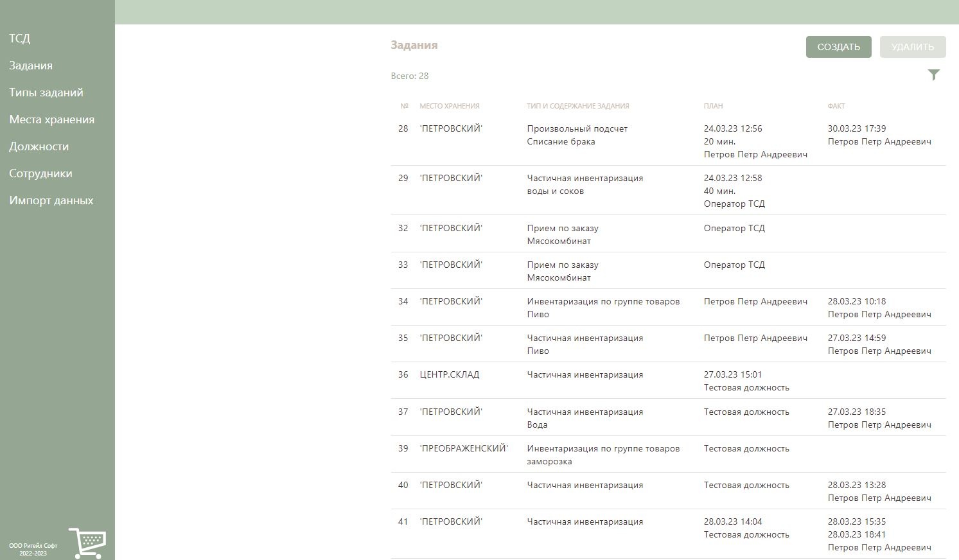Click воды и соков content text
Image resolution: width=959 pixels, height=560 pixels.
click(556, 191)
